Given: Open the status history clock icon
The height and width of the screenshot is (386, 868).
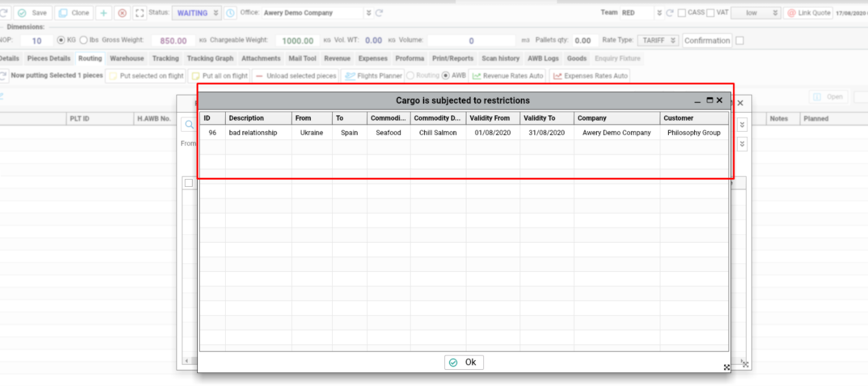Looking at the screenshot, I should coord(231,13).
